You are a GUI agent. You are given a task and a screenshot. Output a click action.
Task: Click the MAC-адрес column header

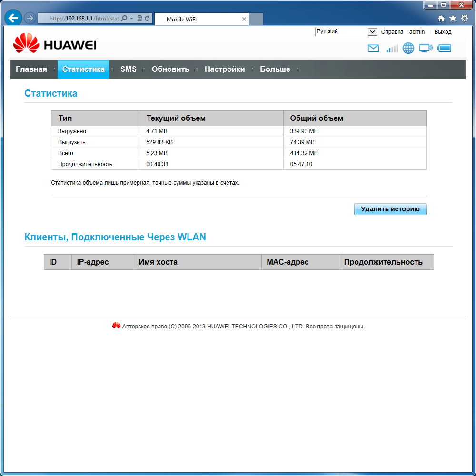[300, 262]
